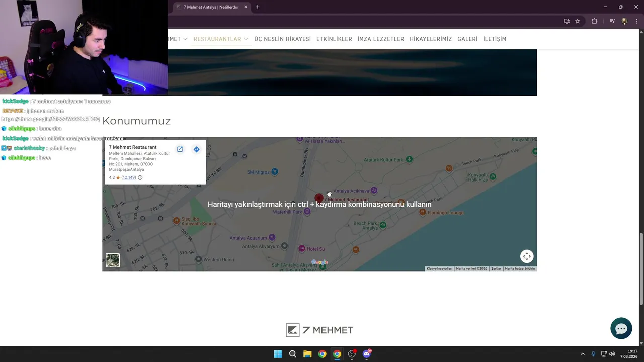The height and width of the screenshot is (362, 644).
Task: Click the Antalya Açıkhava map marker
Action: pyautogui.click(x=374, y=191)
